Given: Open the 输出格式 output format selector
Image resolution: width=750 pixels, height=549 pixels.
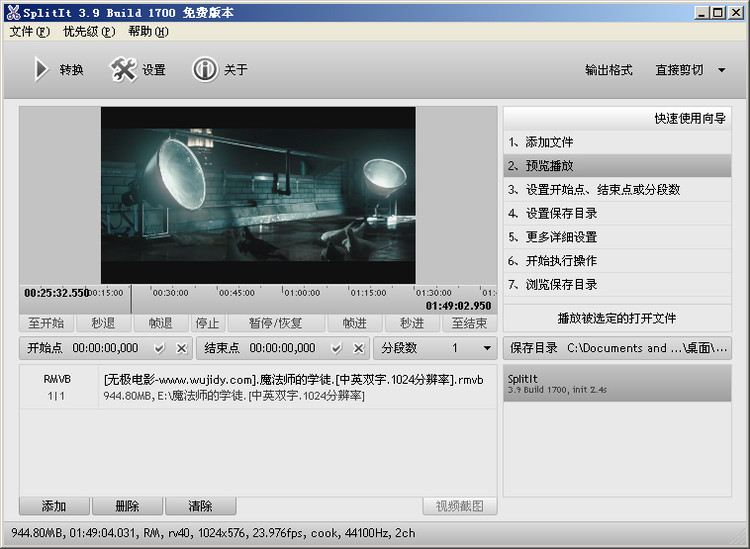Looking at the screenshot, I should coord(608,70).
